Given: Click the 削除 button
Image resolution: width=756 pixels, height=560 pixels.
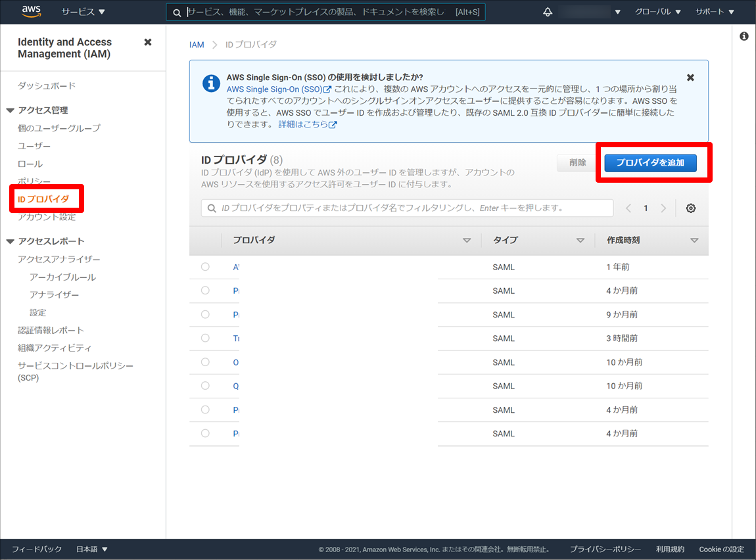Looking at the screenshot, I should click(x=577, y=163).
